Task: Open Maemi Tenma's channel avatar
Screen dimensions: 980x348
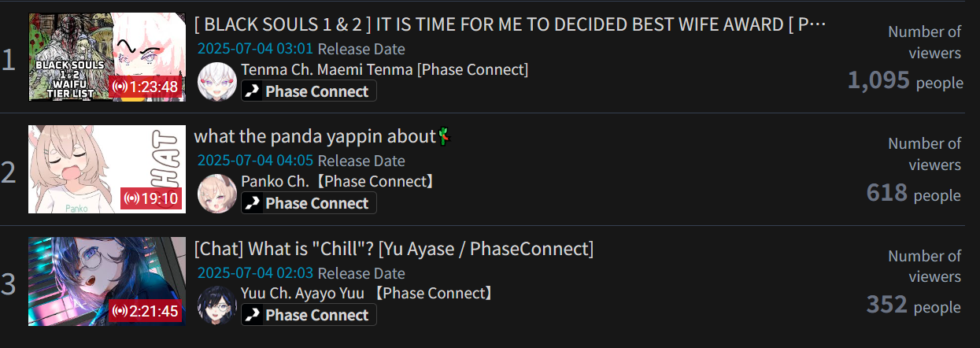Action: point(216,82)
